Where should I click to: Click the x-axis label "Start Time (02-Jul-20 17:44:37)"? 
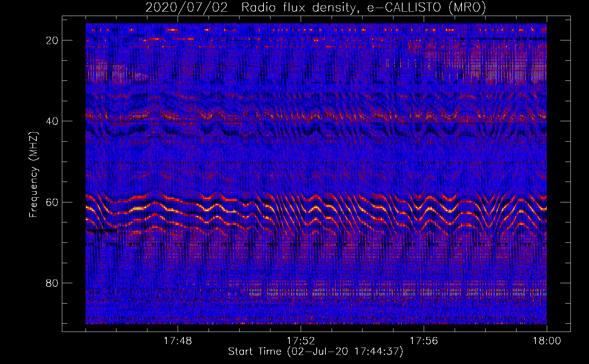coord(316,352)
